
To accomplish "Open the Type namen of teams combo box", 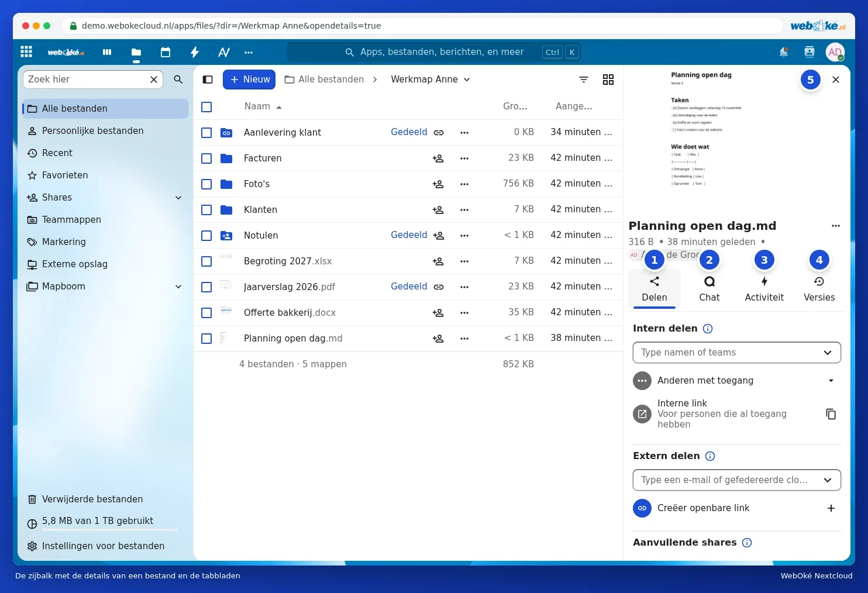I will pyautogui.click(x=737, y=353).
